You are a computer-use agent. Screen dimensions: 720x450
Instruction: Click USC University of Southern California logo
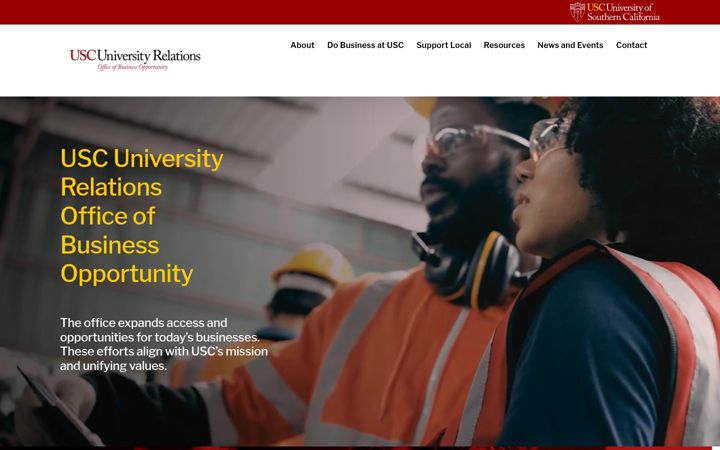click(614, 12)
